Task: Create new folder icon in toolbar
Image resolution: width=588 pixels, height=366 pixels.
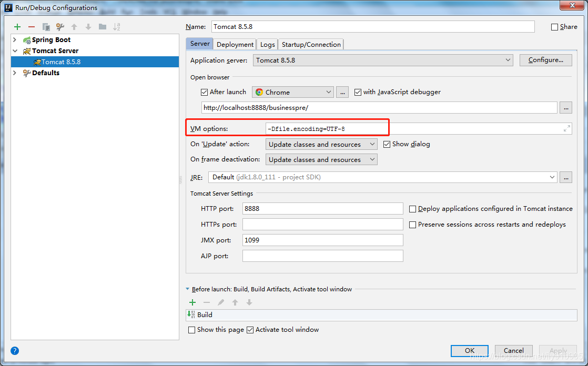Action: click(x=103, y=27)
